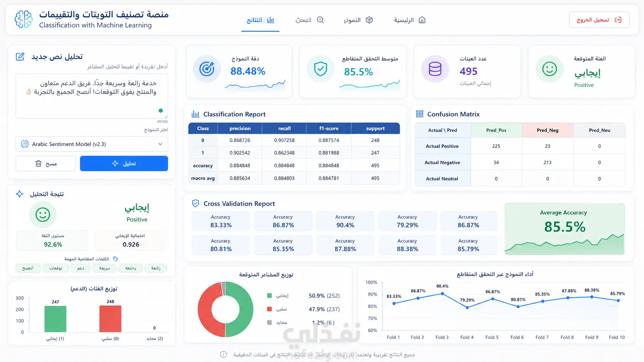Image resolution: width=644 pixels, height=362 pixels.
Task: Click the house icon beside الرئيسية
Action: [422, 20]
